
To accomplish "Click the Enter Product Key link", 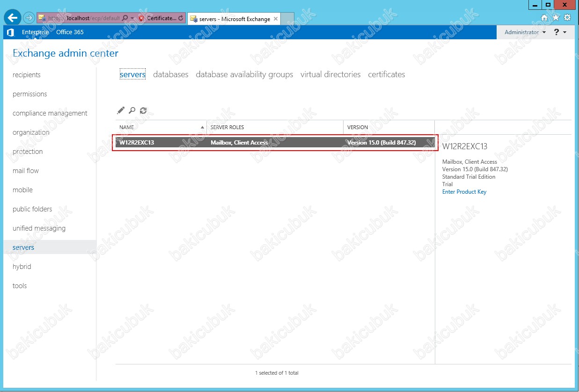I will click(x=464, y=192).
